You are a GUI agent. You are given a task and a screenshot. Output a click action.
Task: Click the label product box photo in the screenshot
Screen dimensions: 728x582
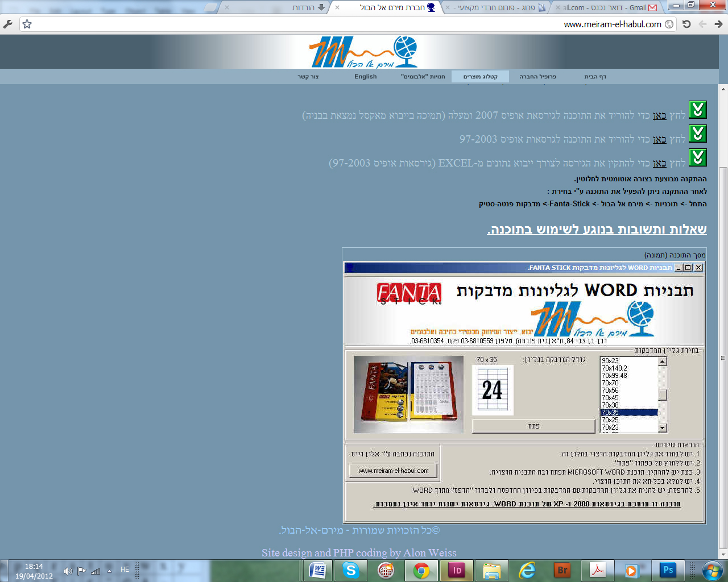pyautogui.click(x=409, y=394)
